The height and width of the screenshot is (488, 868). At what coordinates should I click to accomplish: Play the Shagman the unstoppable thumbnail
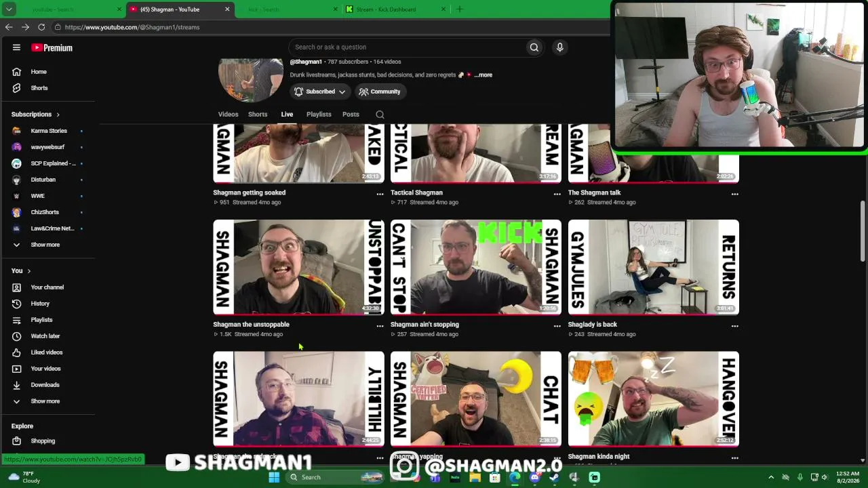(298, 267)
